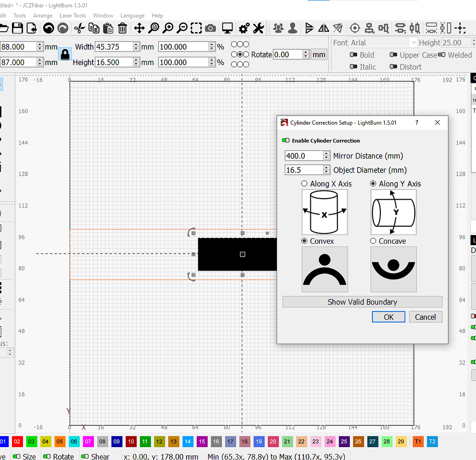
Task: Click the Concave shape picture
Action: tap(394, 270)
